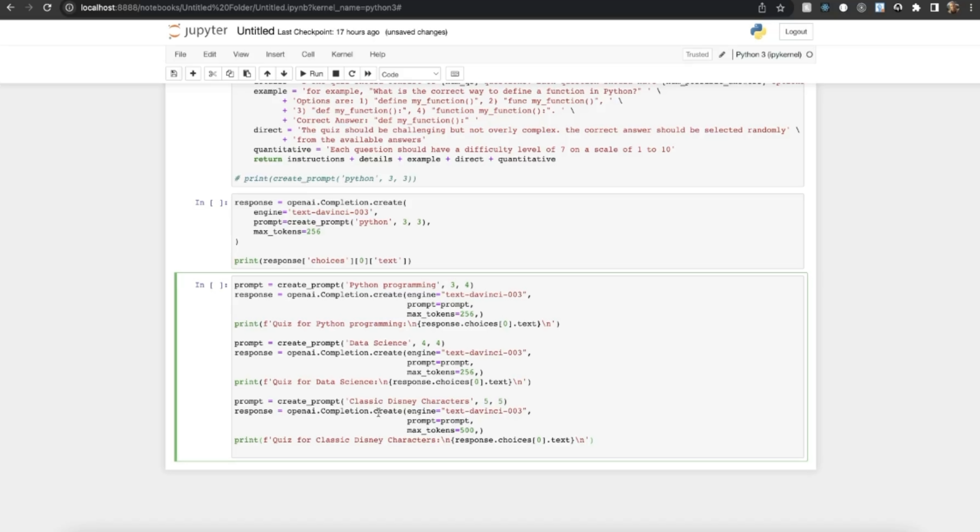The width and height of the screenshot is (980, 532).
Task: Paste cells below icon
Action: tap(247, 74)
